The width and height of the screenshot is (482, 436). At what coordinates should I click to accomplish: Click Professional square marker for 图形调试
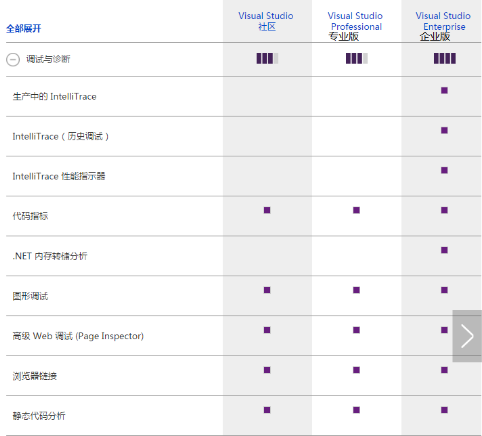356,290
